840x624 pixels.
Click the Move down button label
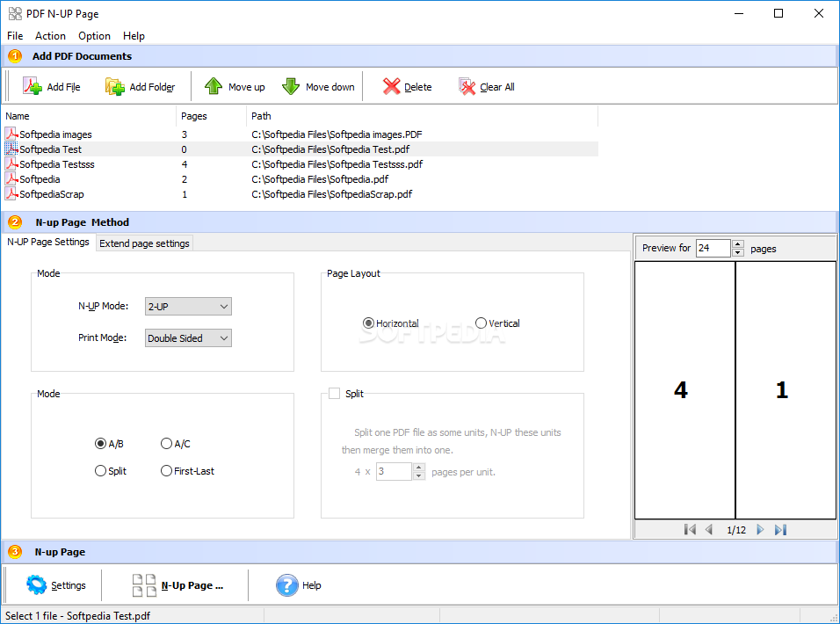[330, 87]
